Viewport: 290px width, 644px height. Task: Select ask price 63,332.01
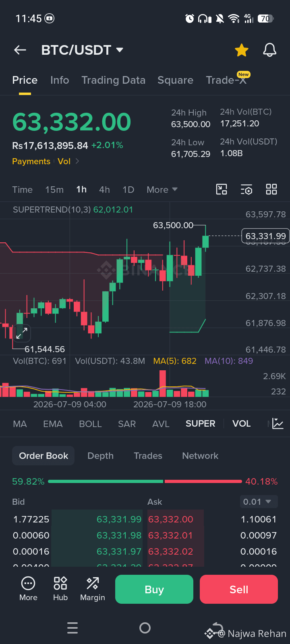pos(171,535)
